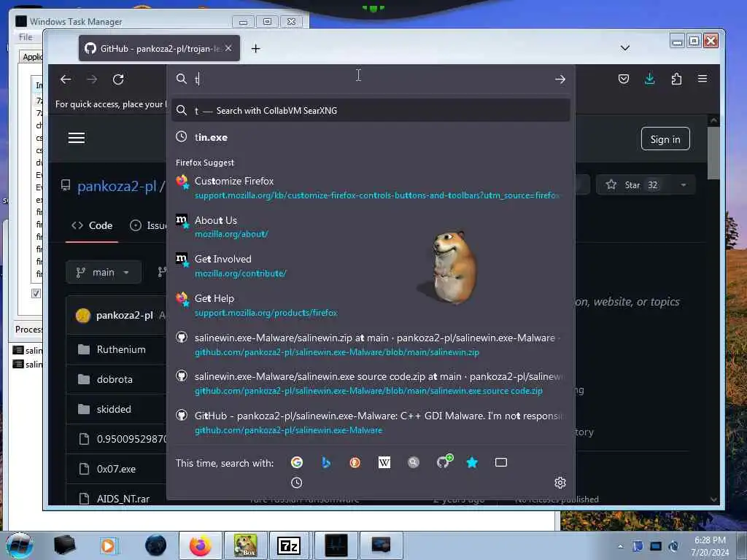This screenshot has height=560, width=747.
Task: Search this time with Wikipedia
Action: (384, 462)
